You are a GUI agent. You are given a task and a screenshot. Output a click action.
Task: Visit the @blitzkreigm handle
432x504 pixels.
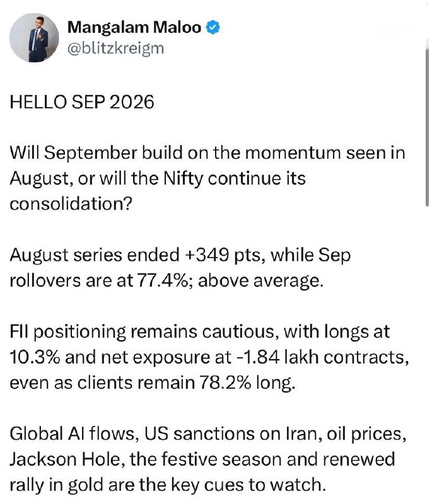[x=115, y=49]
